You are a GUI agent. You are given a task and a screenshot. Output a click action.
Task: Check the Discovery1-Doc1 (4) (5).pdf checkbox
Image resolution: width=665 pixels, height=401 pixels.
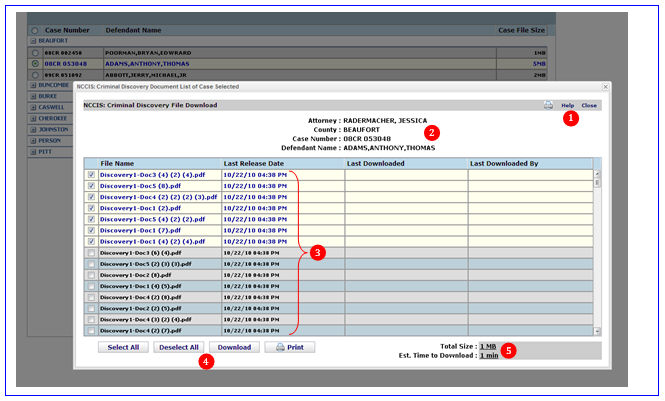click(91, 287)
